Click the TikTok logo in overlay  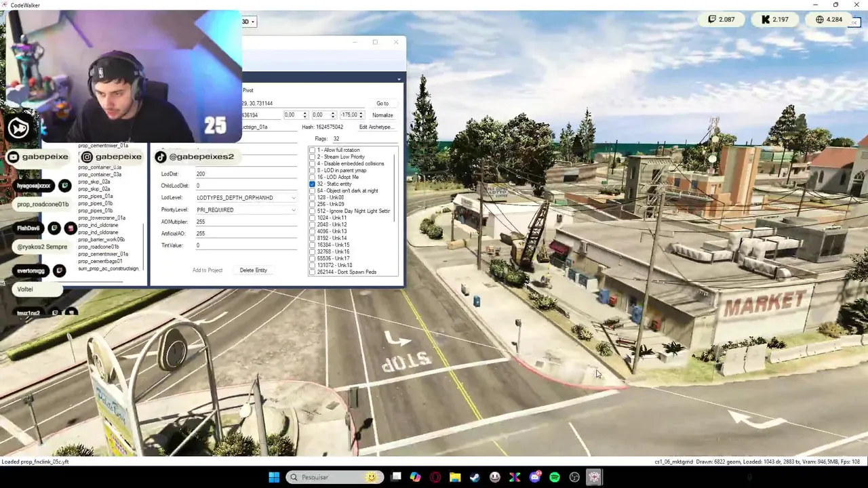click(x=161, y=157)
